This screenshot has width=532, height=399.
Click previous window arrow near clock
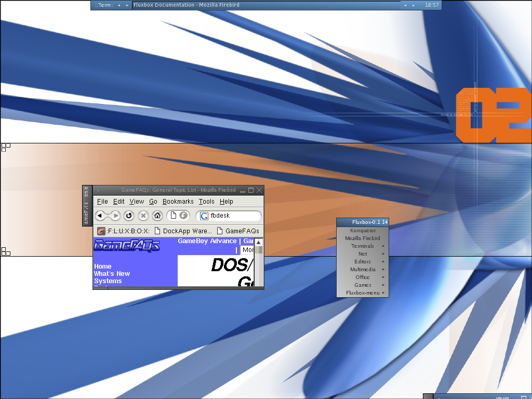(405, 5)
